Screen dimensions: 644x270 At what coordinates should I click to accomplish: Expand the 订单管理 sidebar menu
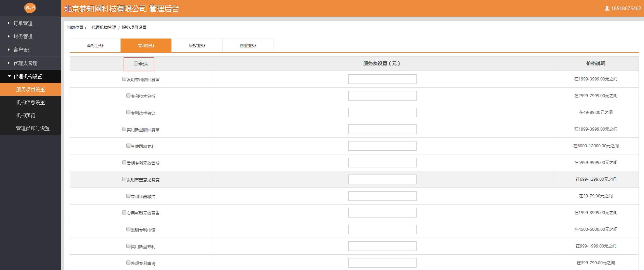tap(30, 23)
